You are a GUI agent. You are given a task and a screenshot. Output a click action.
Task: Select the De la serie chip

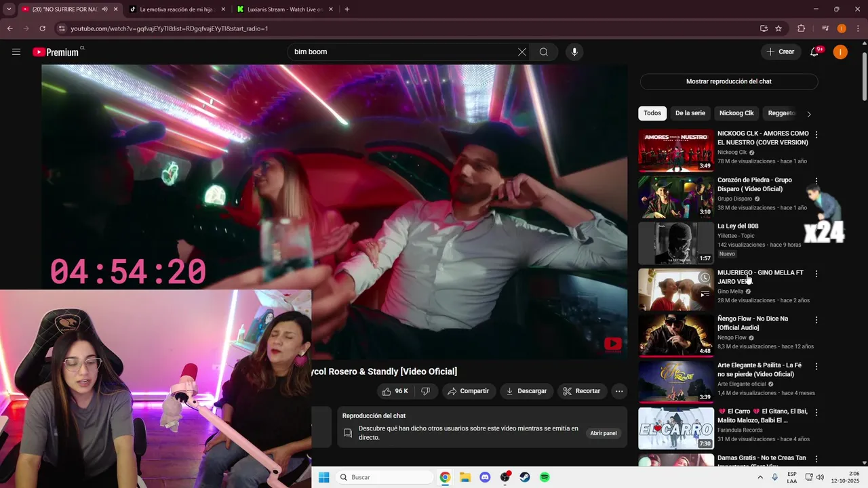(x=690, y=113)
